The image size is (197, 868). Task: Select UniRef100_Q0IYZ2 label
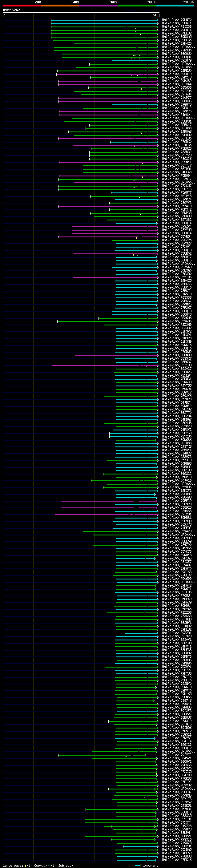(x=177, y=755)
